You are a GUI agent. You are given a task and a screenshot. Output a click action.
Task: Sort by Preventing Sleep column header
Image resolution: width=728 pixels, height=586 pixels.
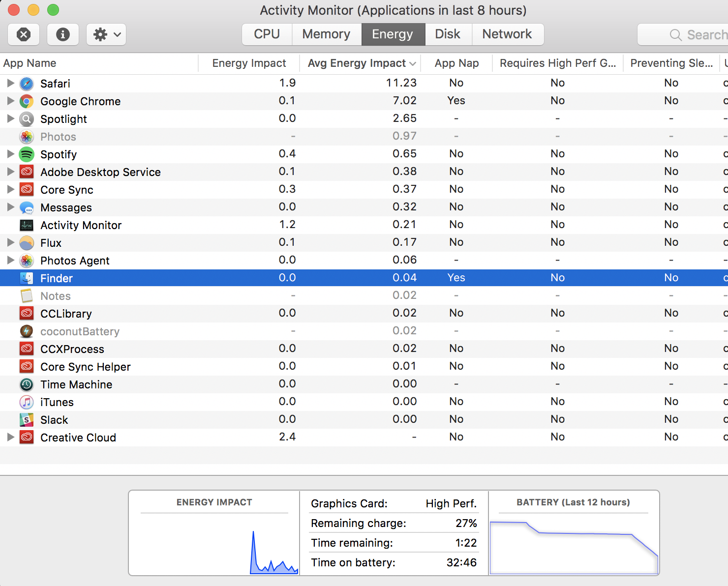coord(671,63)
